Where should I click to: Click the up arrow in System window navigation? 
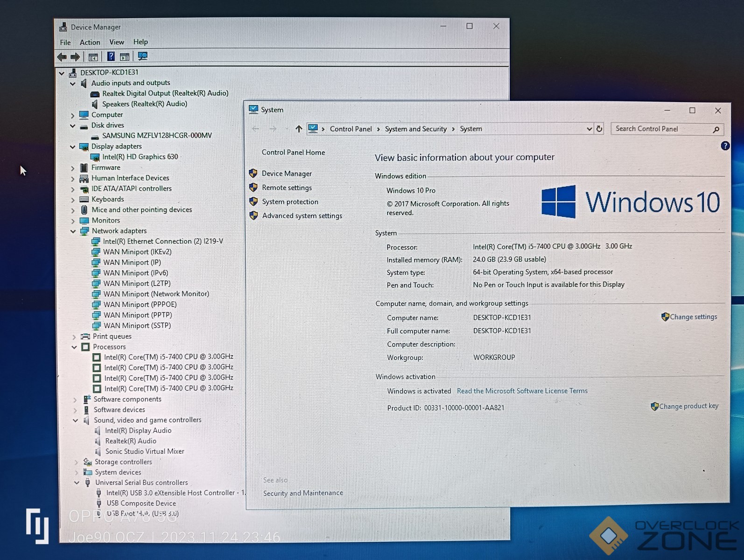pyautogui.click(x=299, y=129)
